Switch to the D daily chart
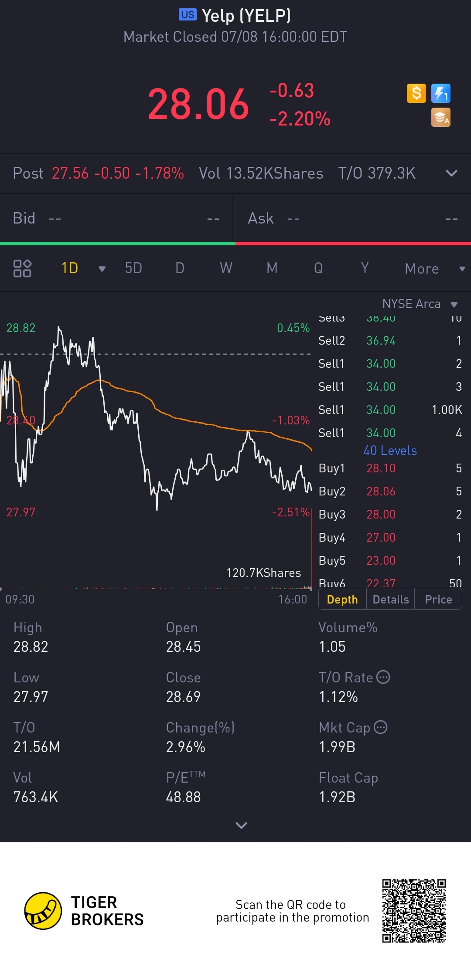 [180, 268]
